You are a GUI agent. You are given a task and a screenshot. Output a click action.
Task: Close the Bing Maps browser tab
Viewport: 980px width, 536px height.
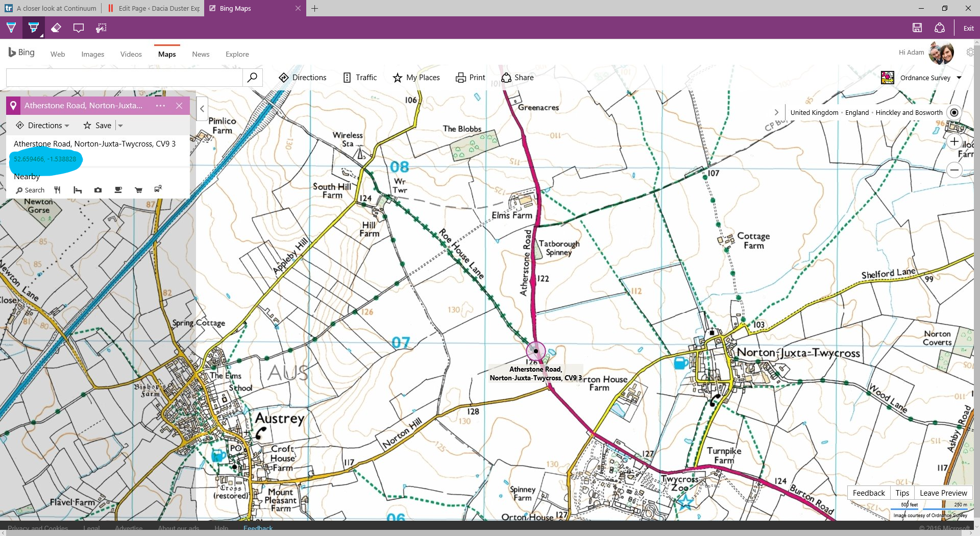[298, 8]
